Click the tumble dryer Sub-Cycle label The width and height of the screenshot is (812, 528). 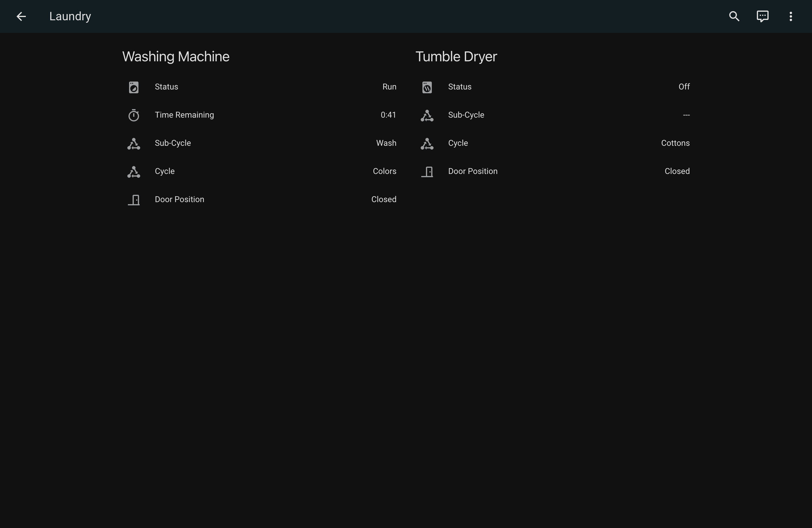(x=466, y=115)
